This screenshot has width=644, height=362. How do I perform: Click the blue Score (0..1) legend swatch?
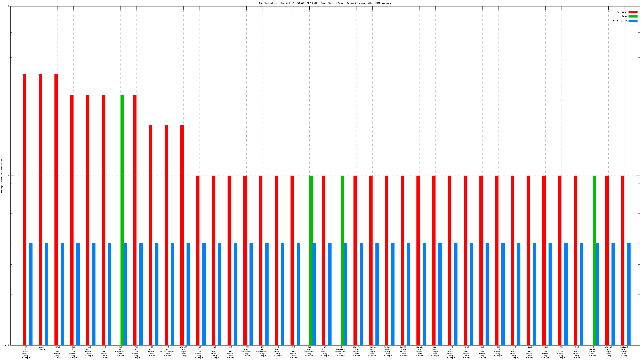(x=633, y=21)
